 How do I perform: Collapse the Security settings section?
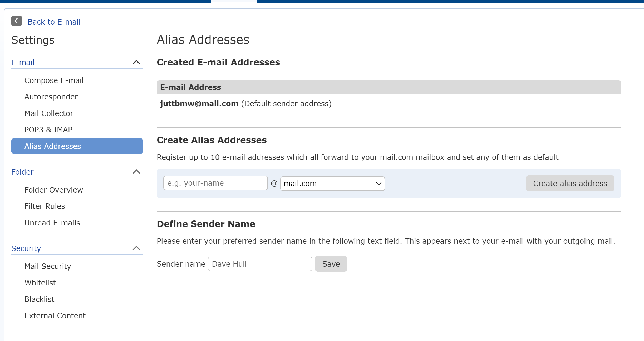(x=136, y=248)
